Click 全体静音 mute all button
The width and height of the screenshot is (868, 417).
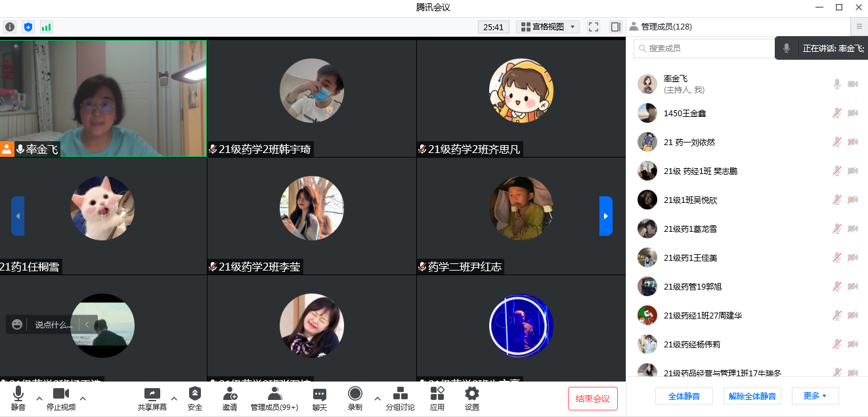684,396
